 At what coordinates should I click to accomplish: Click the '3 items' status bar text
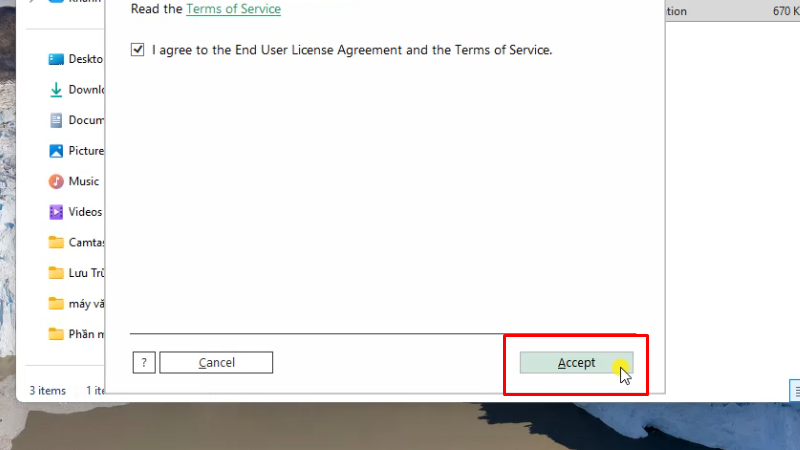pos(47,391)
